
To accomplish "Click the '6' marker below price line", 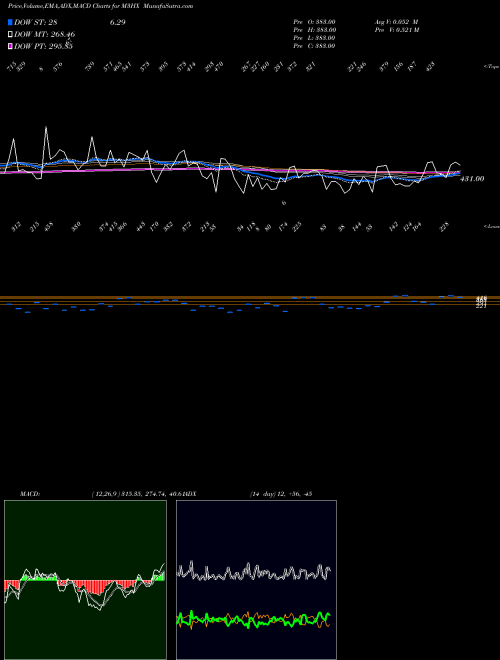I will click(284, 203).
